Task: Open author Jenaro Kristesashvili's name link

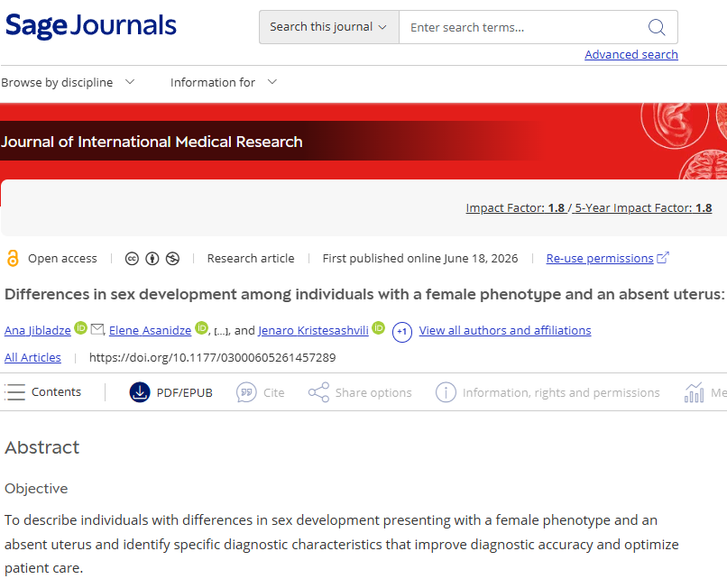Action: tap(313, 331)
